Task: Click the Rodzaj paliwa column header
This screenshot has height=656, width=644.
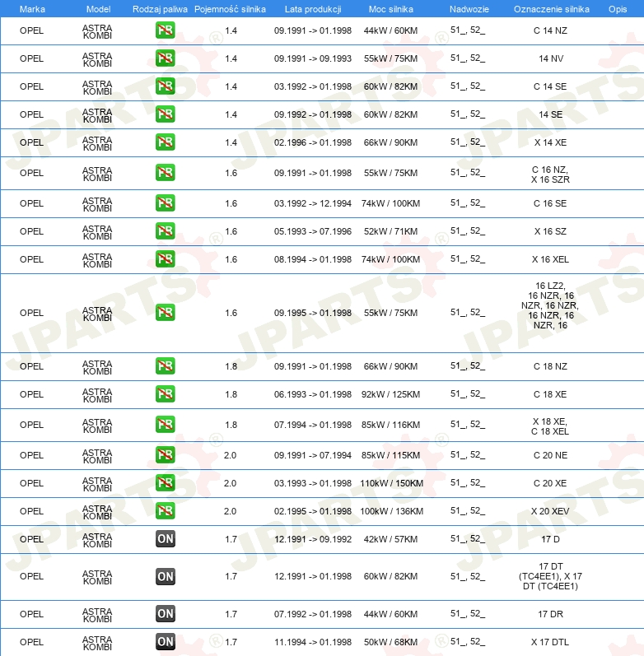Action: [x=158, y=8]
